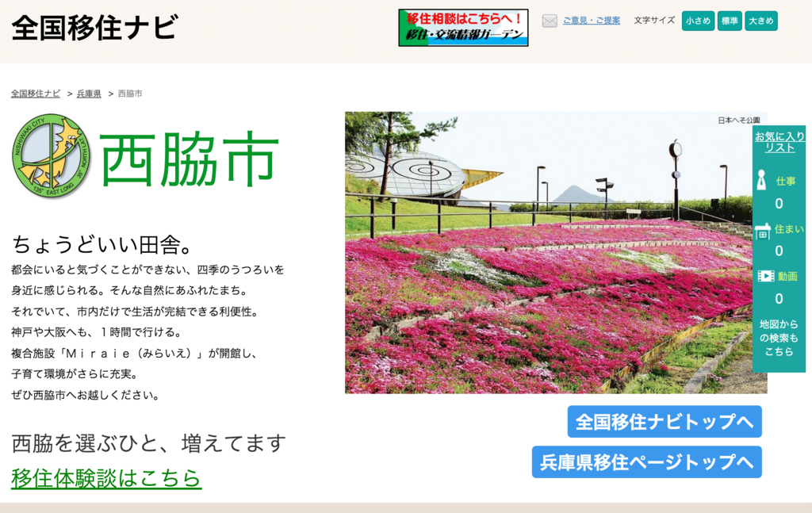
Task: Open 地図からの検索もこちら in sidebar
Action: coord(779,338)
